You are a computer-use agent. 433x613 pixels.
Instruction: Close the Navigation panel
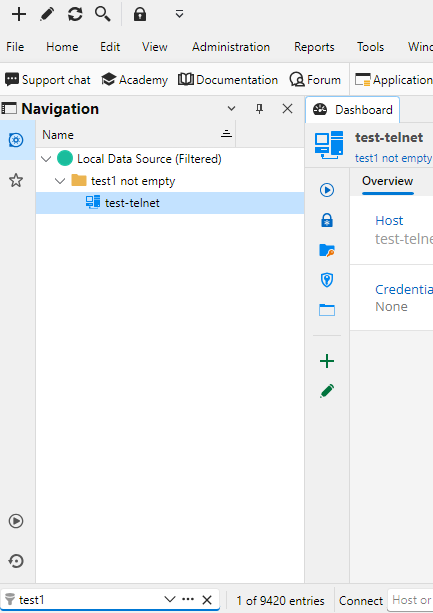[x=287, y=109]
